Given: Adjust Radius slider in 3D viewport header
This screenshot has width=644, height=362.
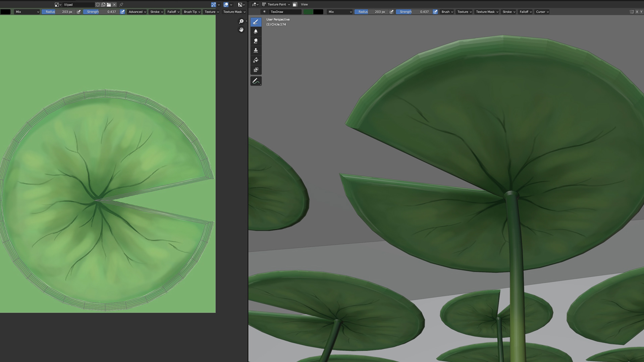Looking at the screenshot, I should [371, 12].
